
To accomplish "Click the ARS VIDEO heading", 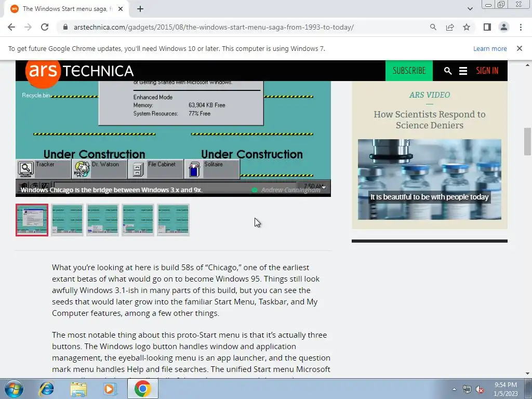I will click(430, 95).
